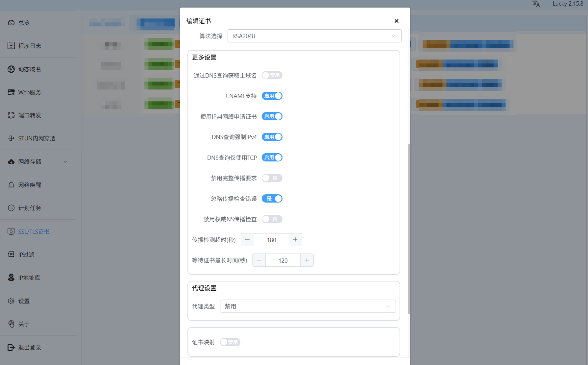The height and width of the screenshot is (365, 588).
Task: Expand the 网络存储 sidebar submenu
Action: coord(65,162)
